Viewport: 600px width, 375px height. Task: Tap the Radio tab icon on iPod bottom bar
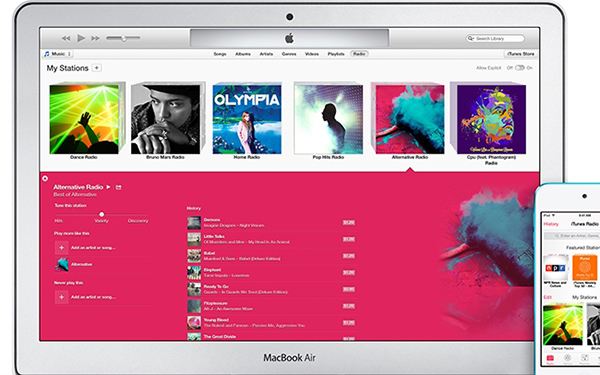coord(550,359)
